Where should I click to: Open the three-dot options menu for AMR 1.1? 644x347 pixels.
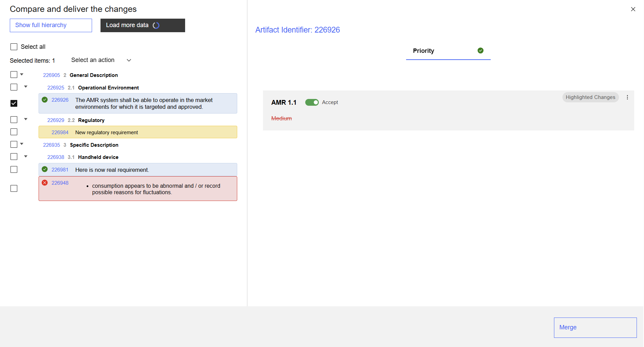point(627,97)
